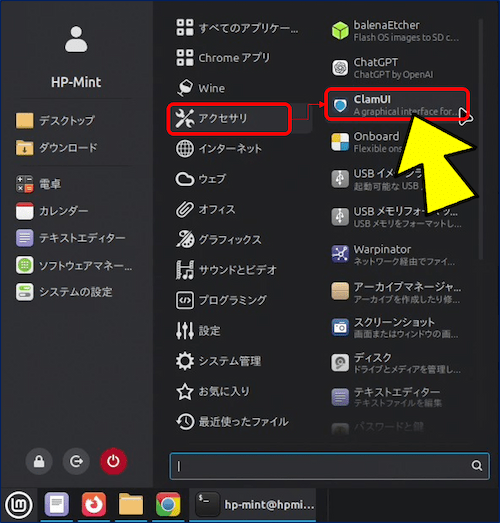The width and height of the screenshot is (500, 523).
Task: Click the application list scrollbar
Action: (480, 139)
